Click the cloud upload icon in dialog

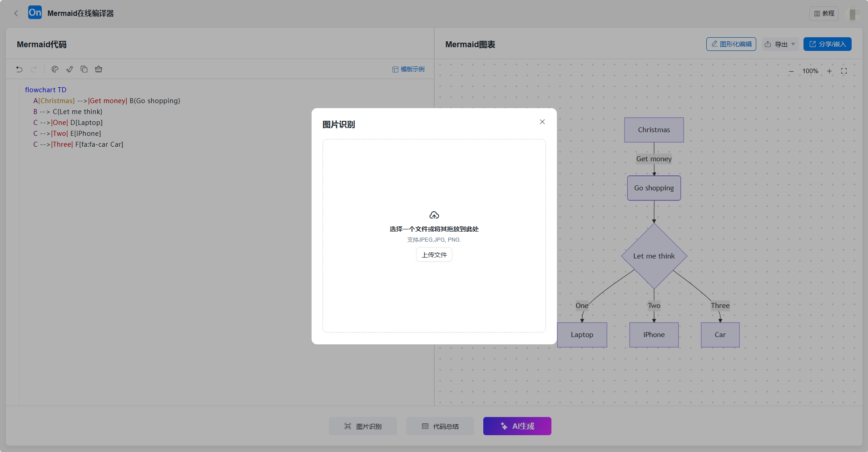coord(434,215)
